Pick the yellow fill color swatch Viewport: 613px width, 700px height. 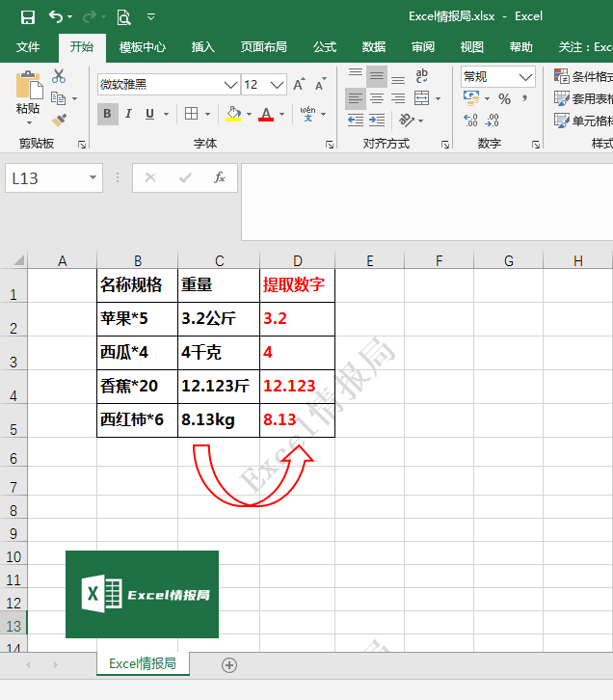pos(232,114)
